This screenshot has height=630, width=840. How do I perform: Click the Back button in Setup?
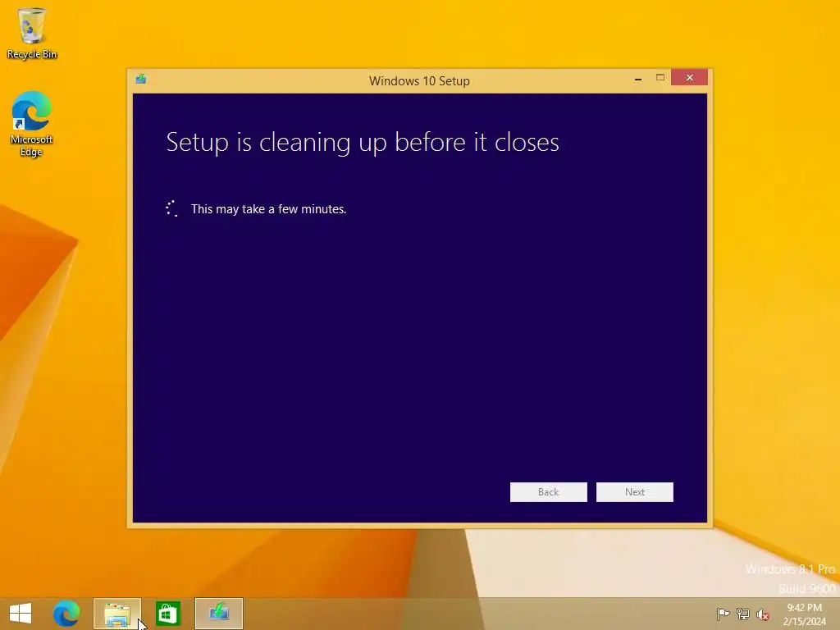(548, 492)
